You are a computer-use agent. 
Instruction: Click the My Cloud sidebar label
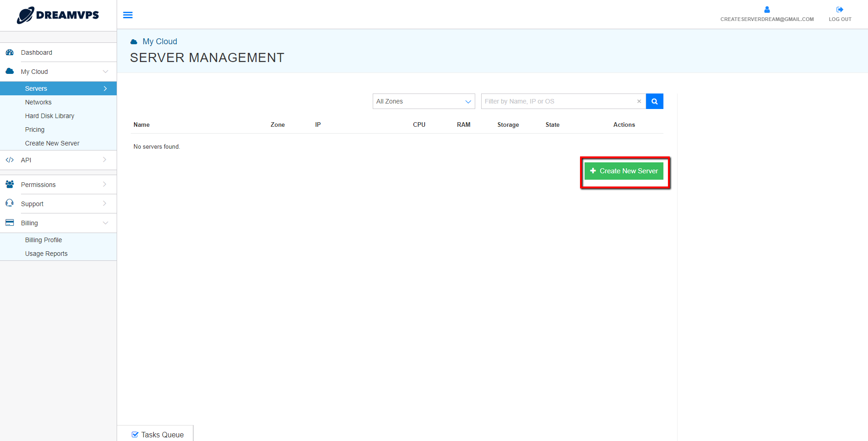coord(34,72)
